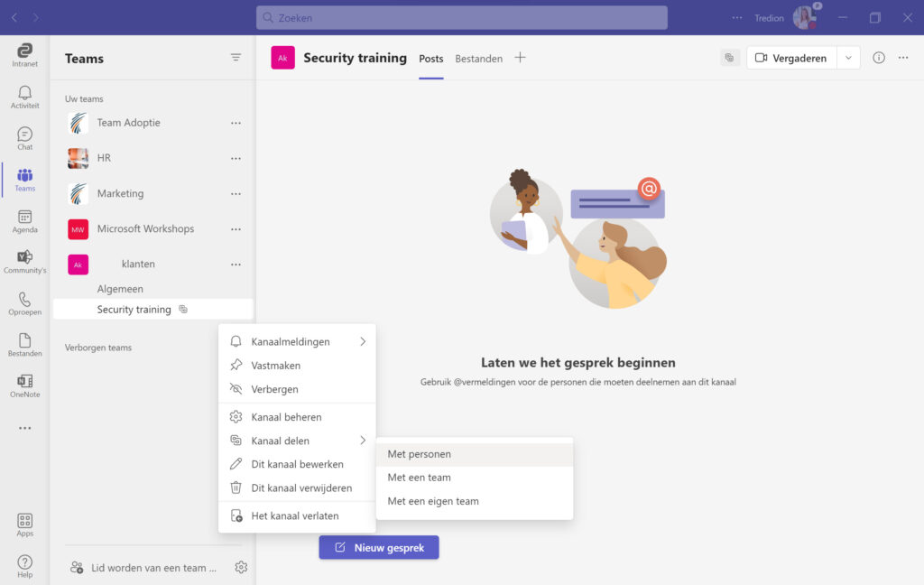The height and width of the screenshot is (585, 924).
Task: Select the Security training channel
Action: click(x=153, y=309)
